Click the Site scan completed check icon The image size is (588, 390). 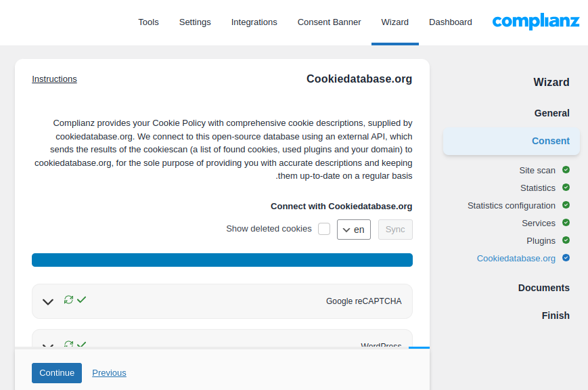[x=566, y=170]
